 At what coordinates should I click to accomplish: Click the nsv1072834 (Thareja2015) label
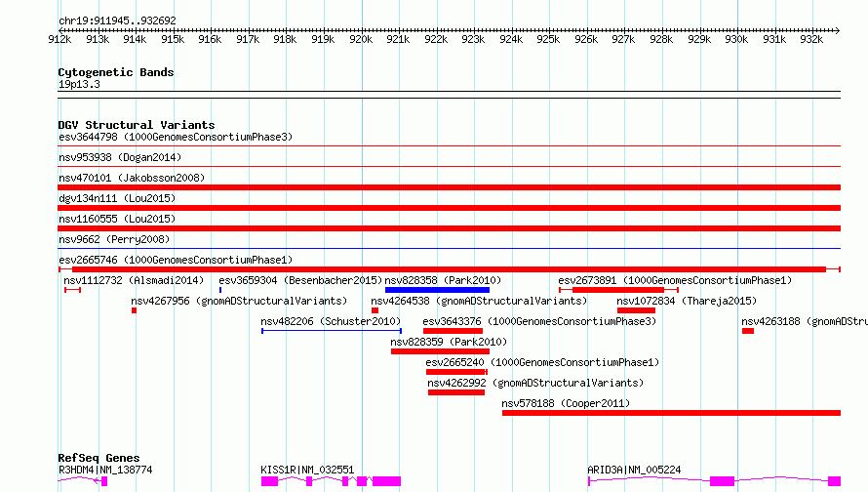coord(687,301)
